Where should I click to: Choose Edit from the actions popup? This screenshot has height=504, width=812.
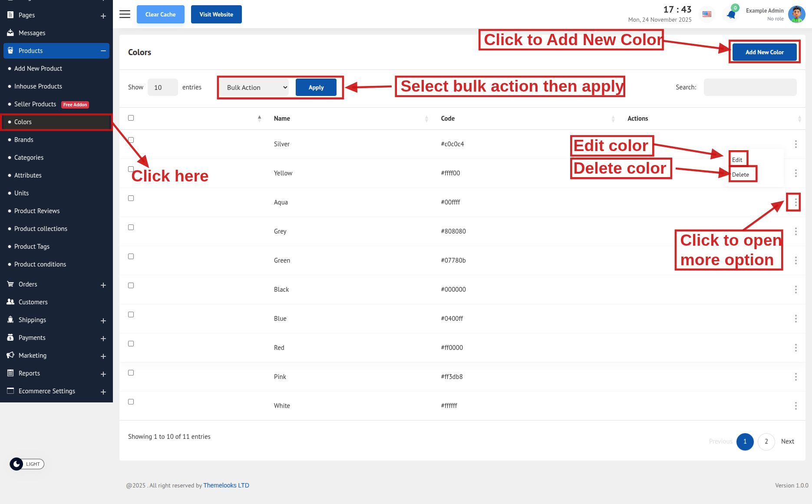(x=737, y=160)
